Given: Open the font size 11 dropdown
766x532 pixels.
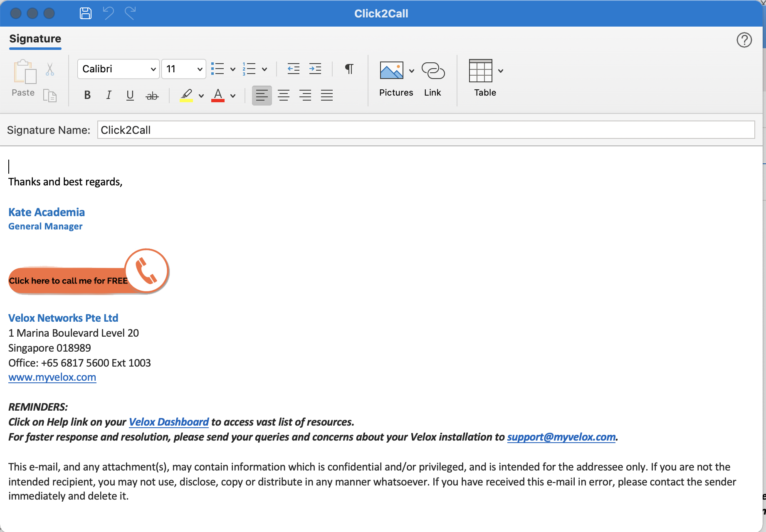Looking at the screenshot, I should click(184, 69).
